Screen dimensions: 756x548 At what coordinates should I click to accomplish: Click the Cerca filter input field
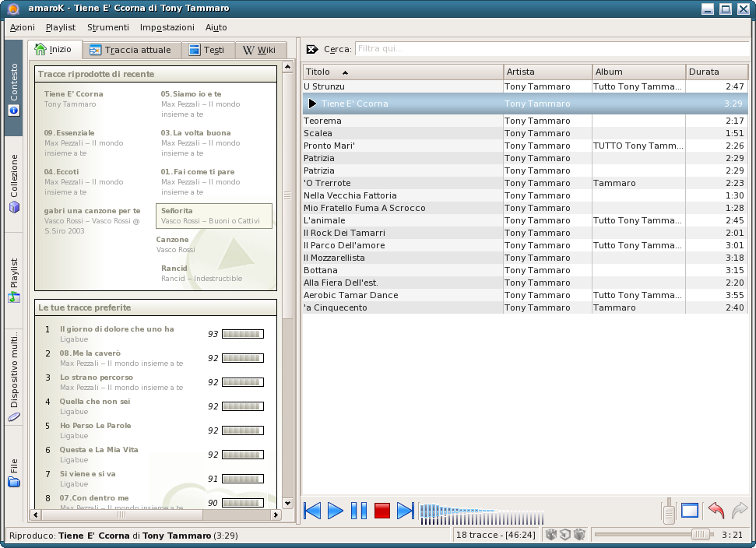point(553,49)
